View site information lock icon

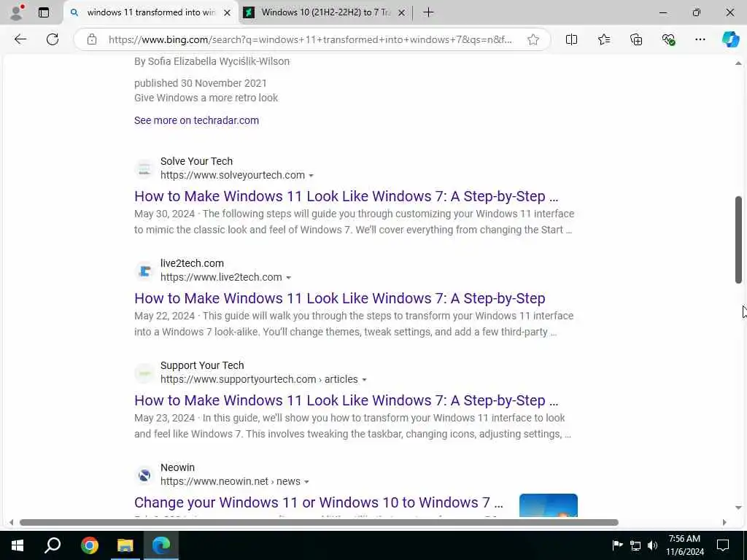(x=92, y=39)
